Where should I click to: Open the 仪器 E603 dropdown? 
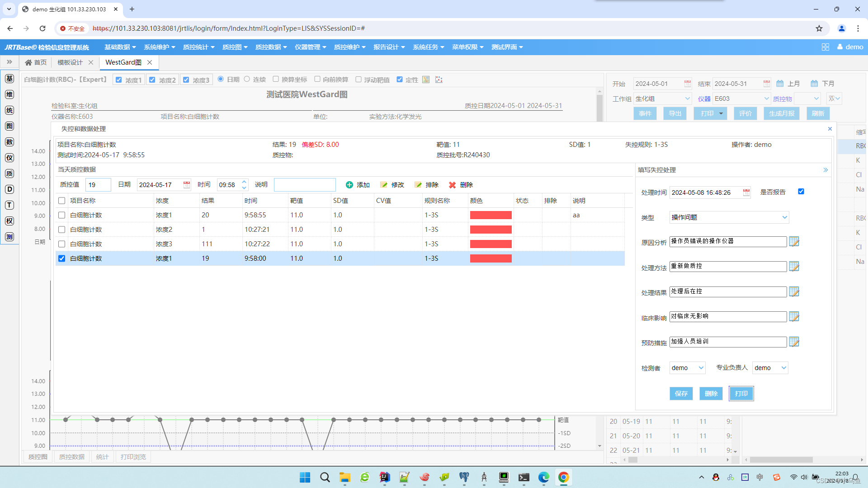tap(741, 99)
